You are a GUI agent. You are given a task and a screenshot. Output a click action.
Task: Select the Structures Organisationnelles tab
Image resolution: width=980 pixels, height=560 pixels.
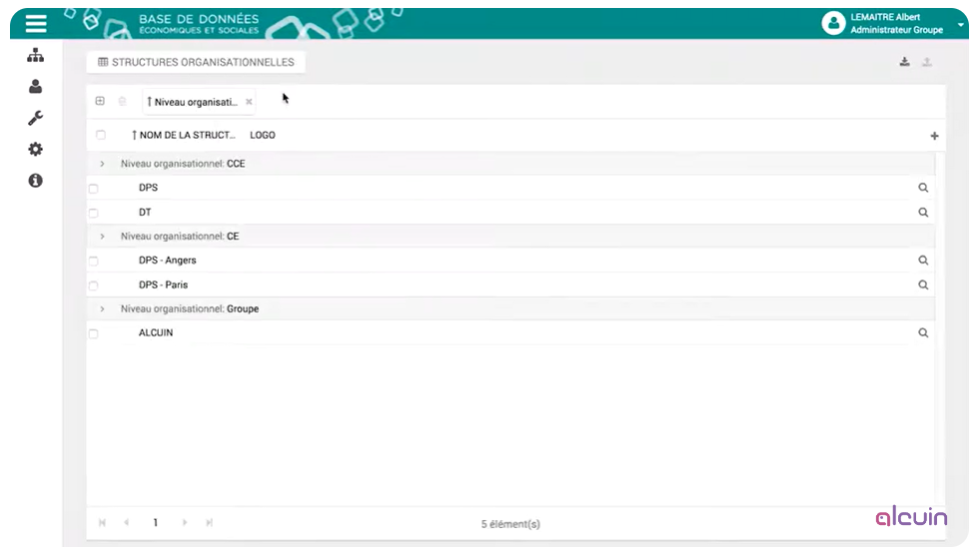[196, 62]
